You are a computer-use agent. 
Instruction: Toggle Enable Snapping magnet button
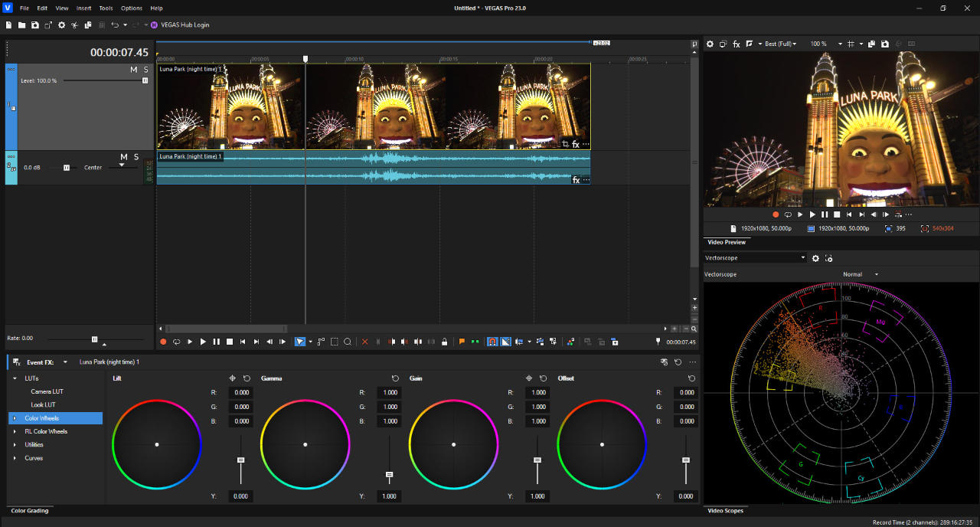492,342
